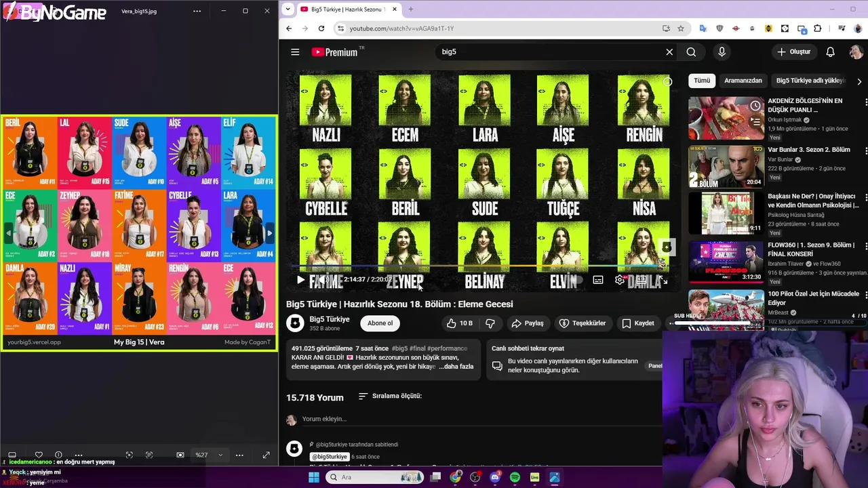
Task: Open the @big5turkiye pinned comment author
Action: pyautogui.click(x=330, y=457)
